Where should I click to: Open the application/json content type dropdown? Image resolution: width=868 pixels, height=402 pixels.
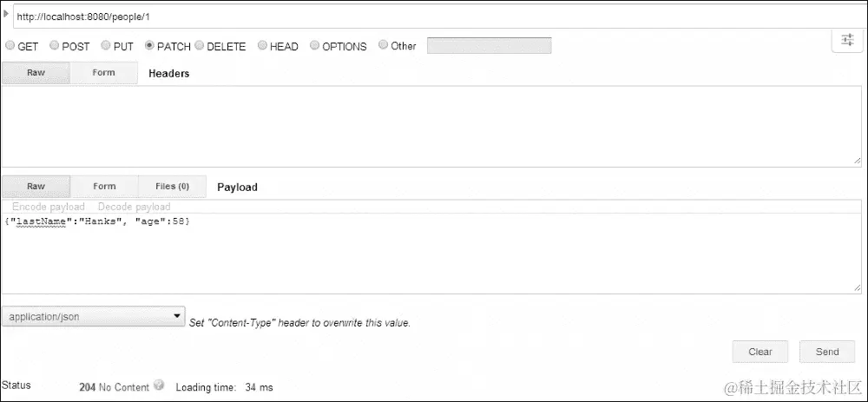[x=93, y=317]
